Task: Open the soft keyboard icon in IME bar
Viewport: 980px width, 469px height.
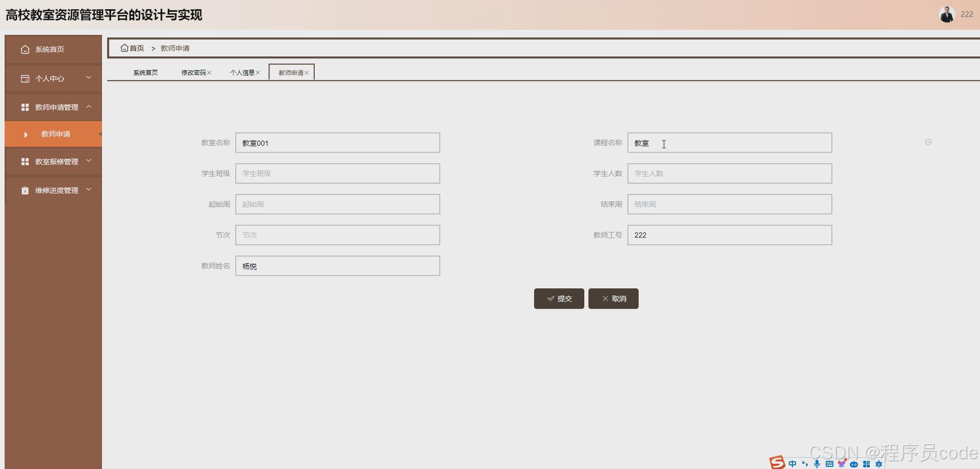Action: pos(829,463)
